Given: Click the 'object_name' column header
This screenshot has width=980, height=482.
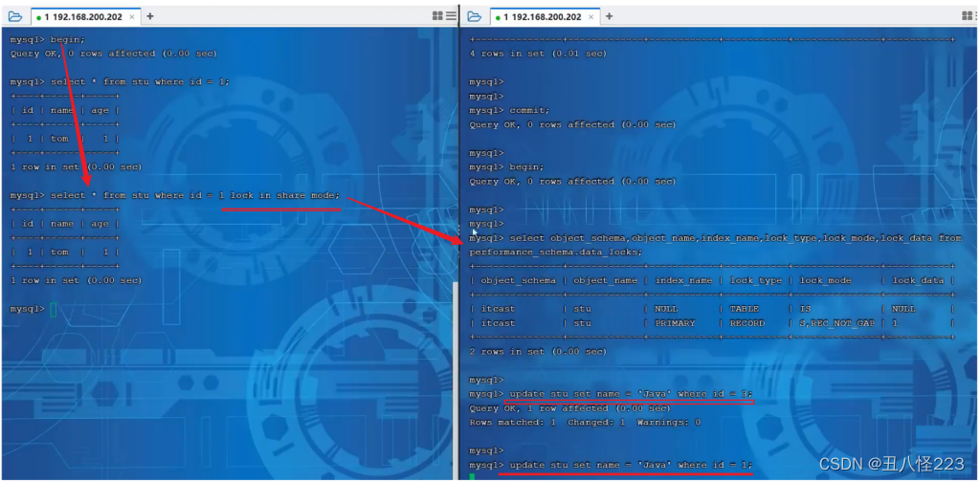Looking at the screenshot, I should (x=605, y=280).
